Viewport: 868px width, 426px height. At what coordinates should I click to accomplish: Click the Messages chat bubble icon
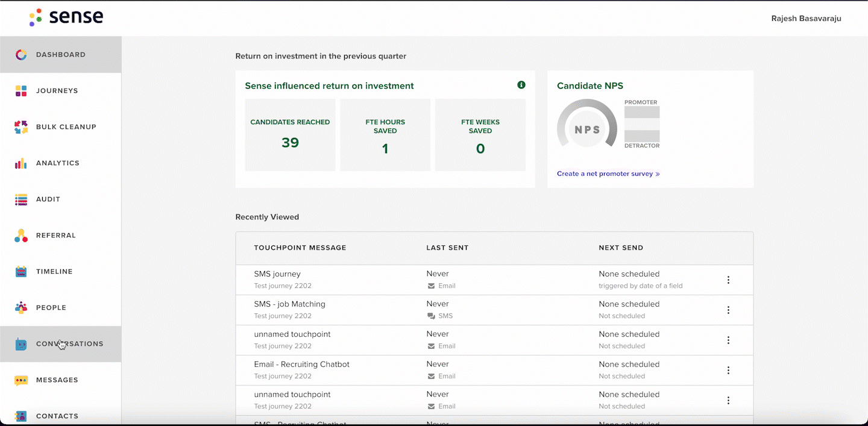21,380
